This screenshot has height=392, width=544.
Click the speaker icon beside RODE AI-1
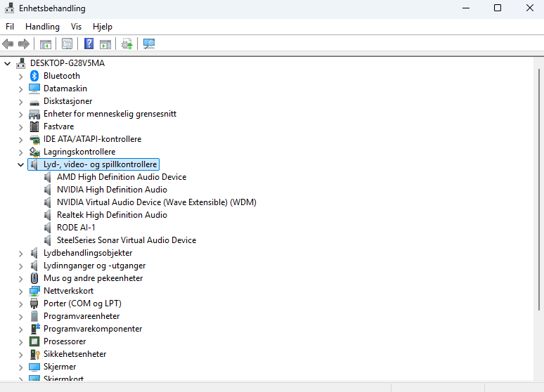(48, 228)
